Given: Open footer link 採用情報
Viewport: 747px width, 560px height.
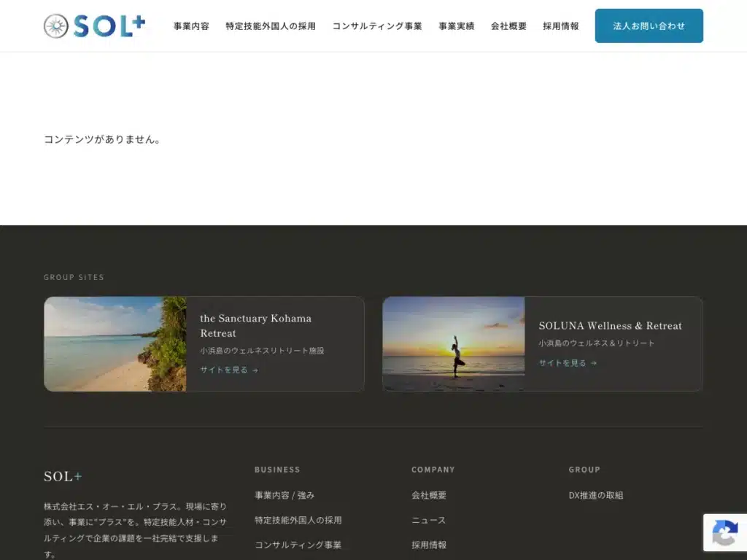Looking at the screenshot, I should [x=429, y=545].
